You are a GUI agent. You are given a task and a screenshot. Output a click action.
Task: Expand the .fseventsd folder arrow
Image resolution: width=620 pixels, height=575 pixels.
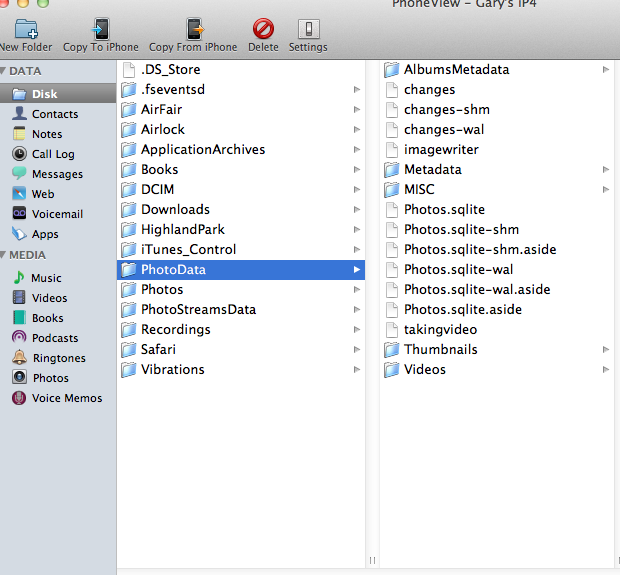(x=357, y=89)
